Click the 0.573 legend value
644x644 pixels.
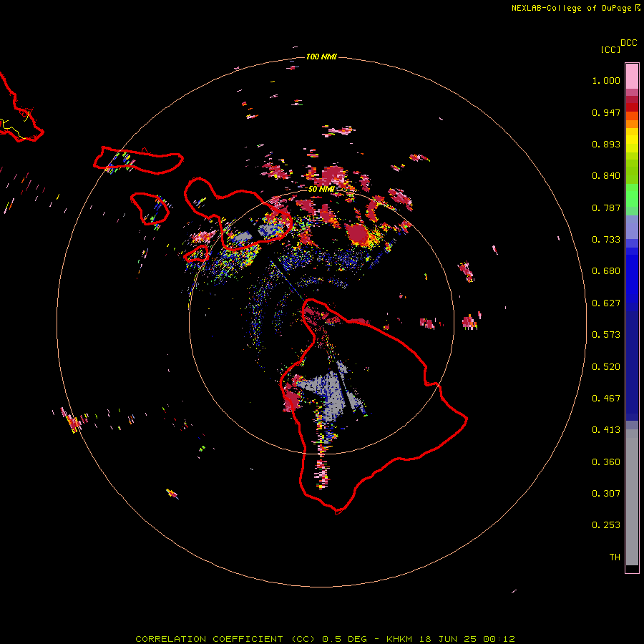[x=606, y=335]
